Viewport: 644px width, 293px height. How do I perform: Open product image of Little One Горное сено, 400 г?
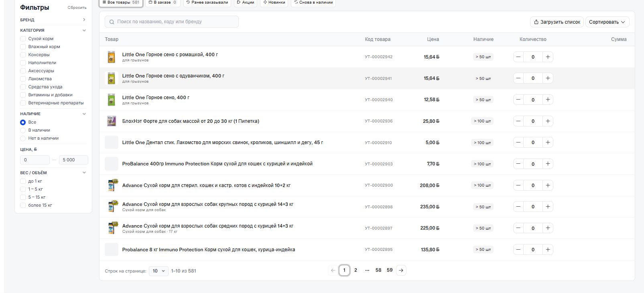pos(112,100)
